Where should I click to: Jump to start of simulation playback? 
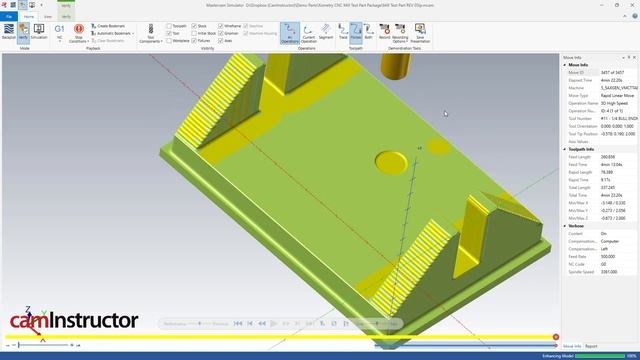point(238,324)
